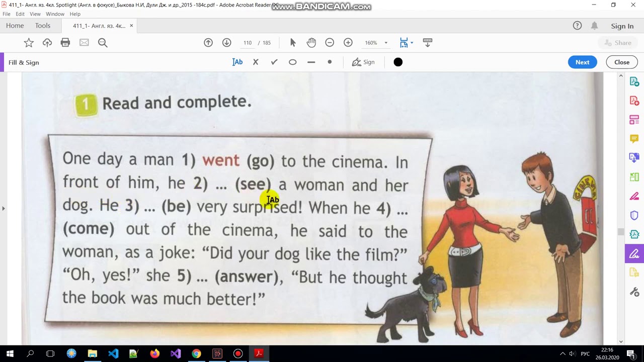
Task: Open the View menu
Action: [35, 14]
